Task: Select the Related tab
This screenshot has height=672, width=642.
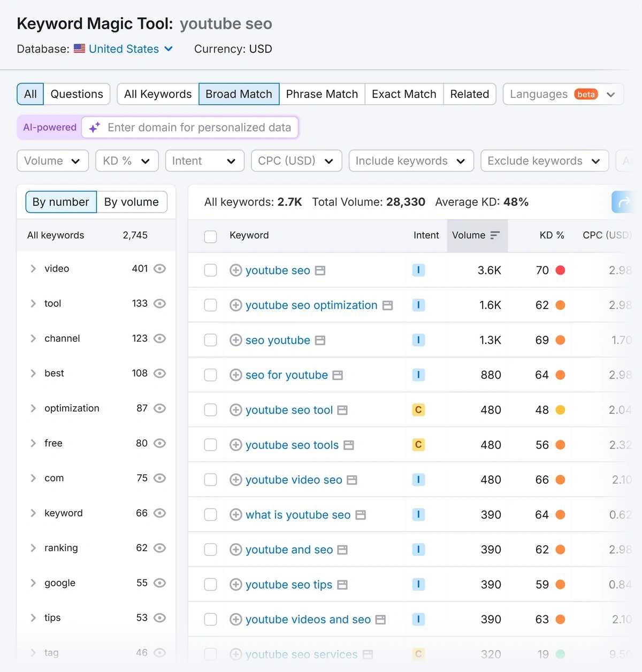Action: click(470, 94)
